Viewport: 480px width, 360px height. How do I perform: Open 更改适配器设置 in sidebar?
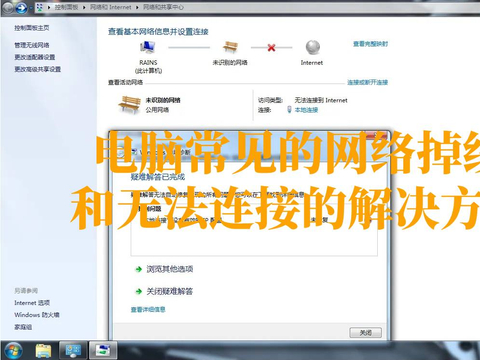(x=34, y=57)
